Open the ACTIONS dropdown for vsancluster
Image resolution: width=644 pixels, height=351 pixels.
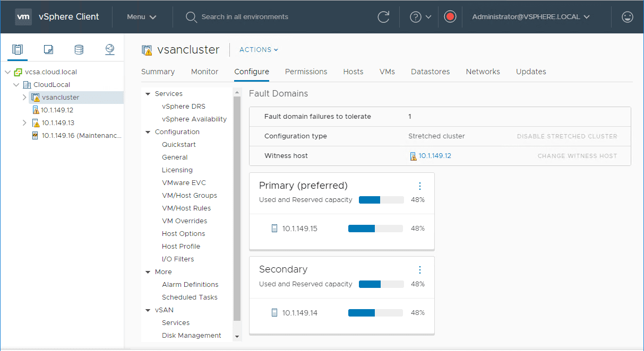[258, 49]
